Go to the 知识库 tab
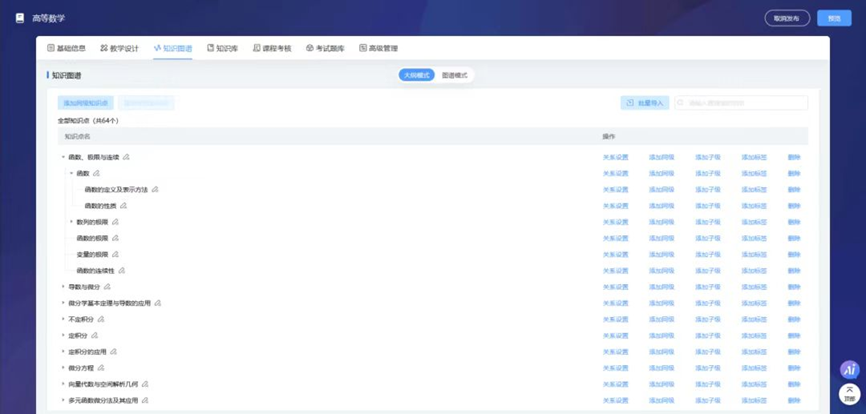Image resolution: width=866 pixels, height=414 pixels. pos(223,49)
